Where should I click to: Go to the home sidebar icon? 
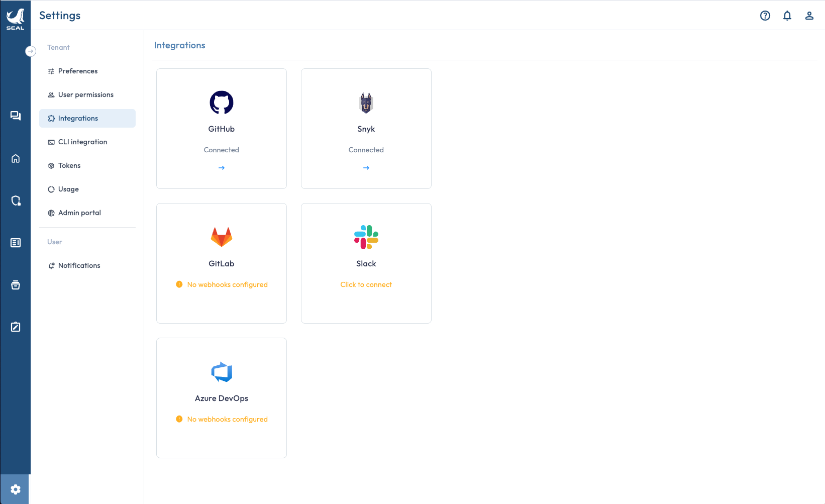click(x=16, y=159)
